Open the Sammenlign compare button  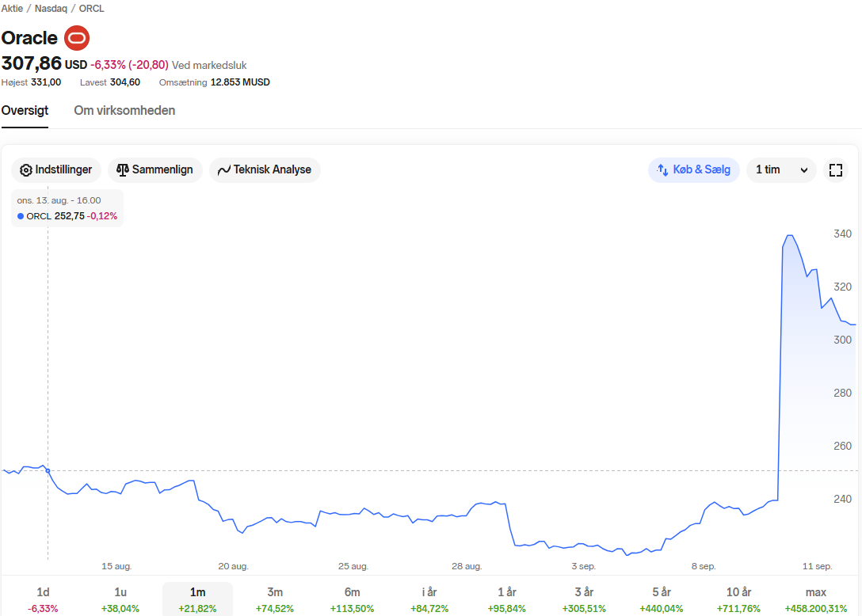click(155, 169)
